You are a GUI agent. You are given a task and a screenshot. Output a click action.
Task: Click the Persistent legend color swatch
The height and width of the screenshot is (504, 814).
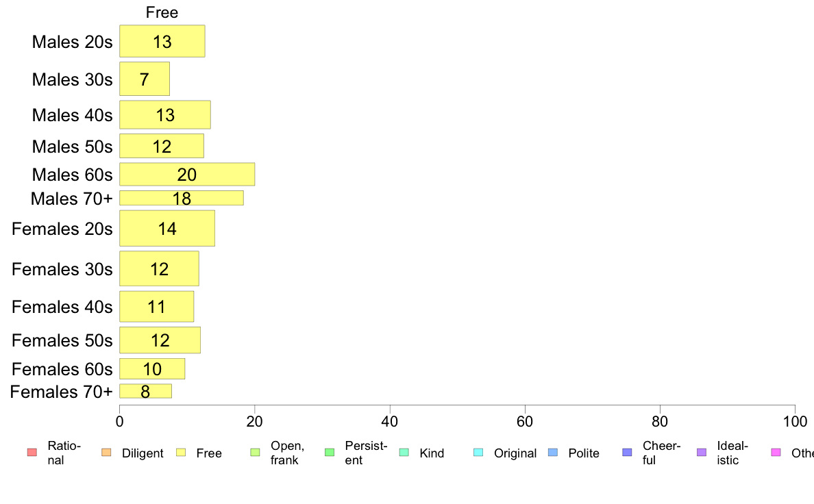(330, 453)
